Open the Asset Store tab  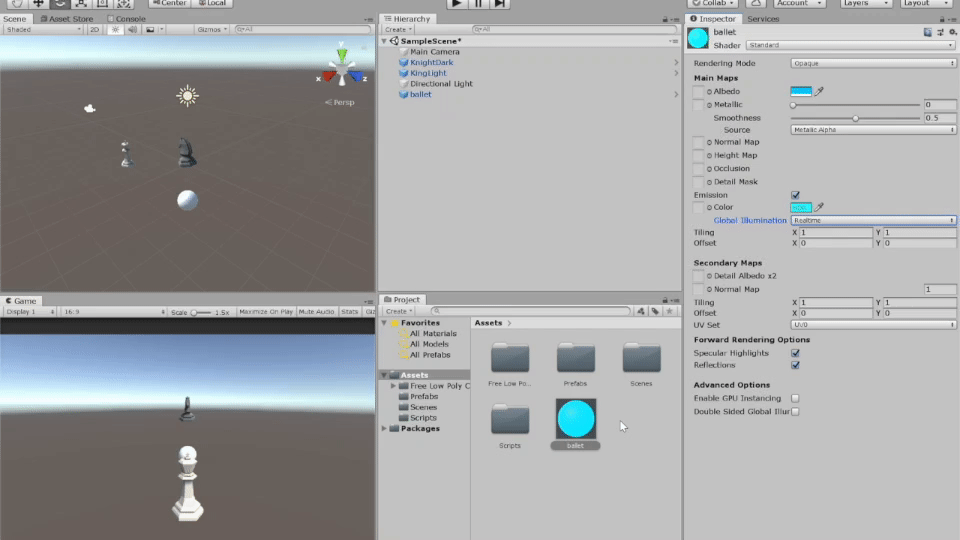pos(68,19)
